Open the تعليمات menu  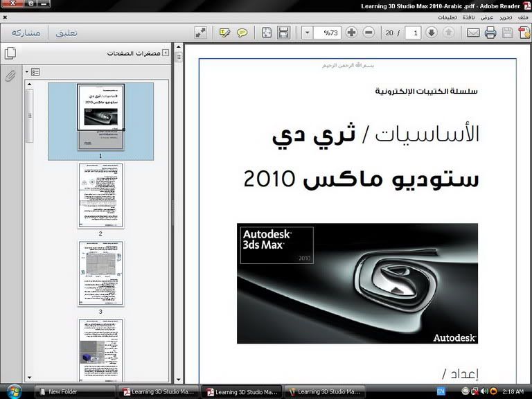tap(447, 17)
